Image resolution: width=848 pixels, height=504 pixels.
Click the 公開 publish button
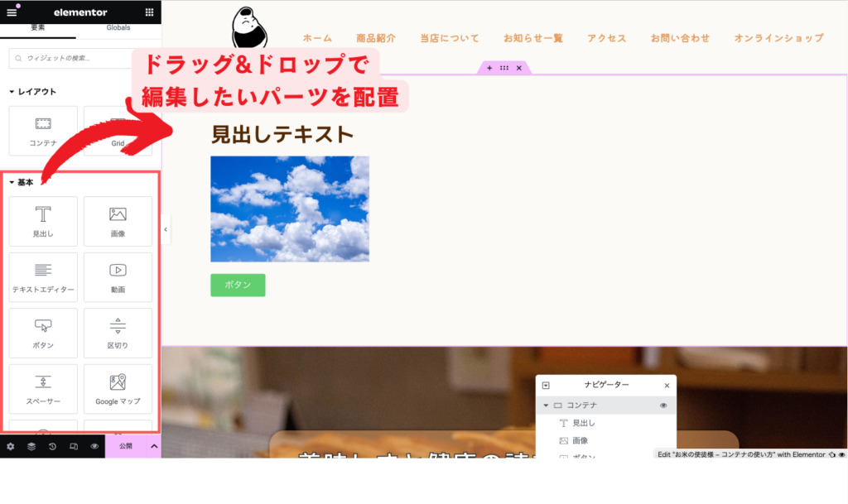point(126,447)
